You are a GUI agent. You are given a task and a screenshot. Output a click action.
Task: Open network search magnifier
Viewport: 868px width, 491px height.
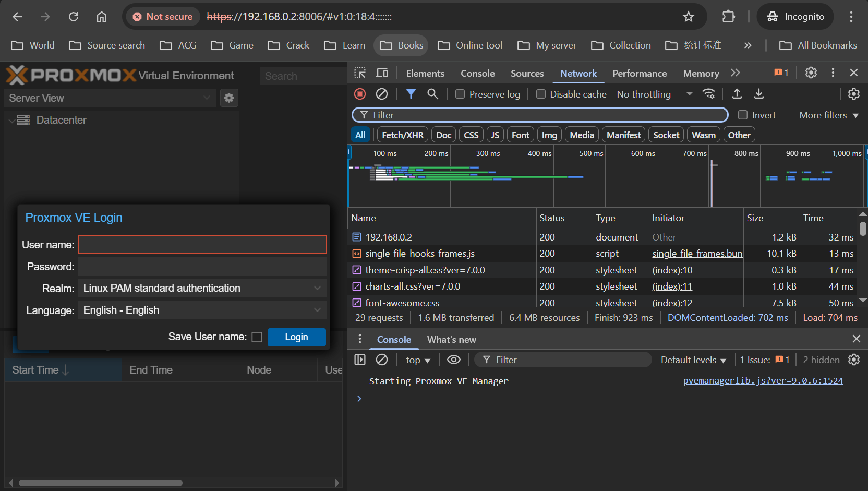(432, 94)
